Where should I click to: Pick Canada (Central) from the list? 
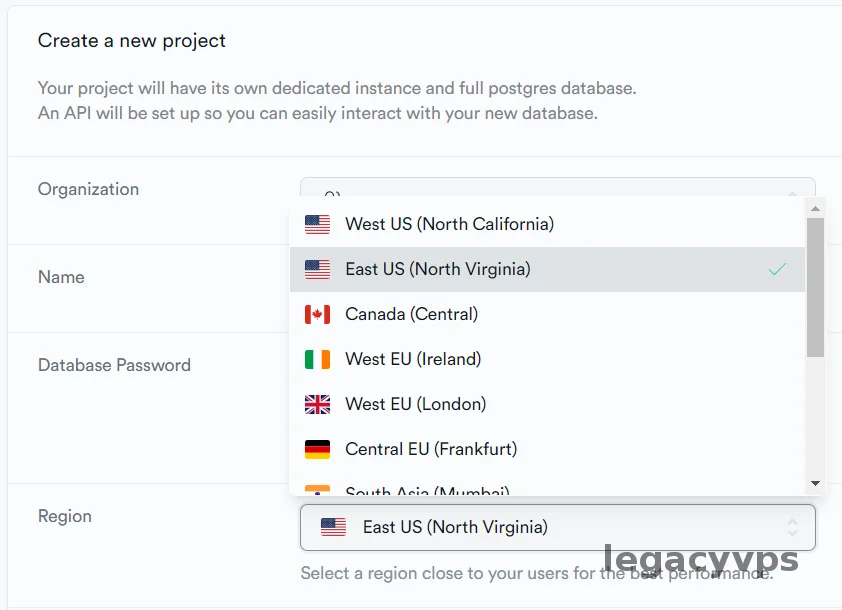point(411,314)
